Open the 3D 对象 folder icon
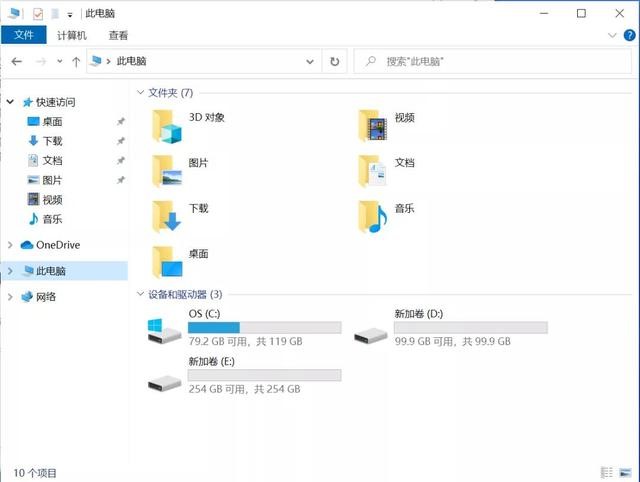Viewport: 640px width, 482px height. click(167, 127)
